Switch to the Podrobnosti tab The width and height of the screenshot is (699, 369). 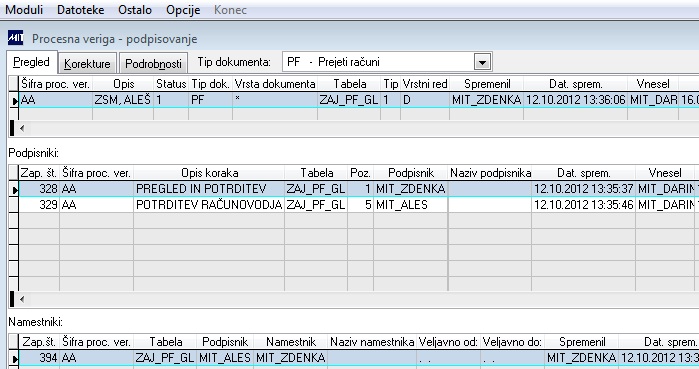[x=153, y=63]
